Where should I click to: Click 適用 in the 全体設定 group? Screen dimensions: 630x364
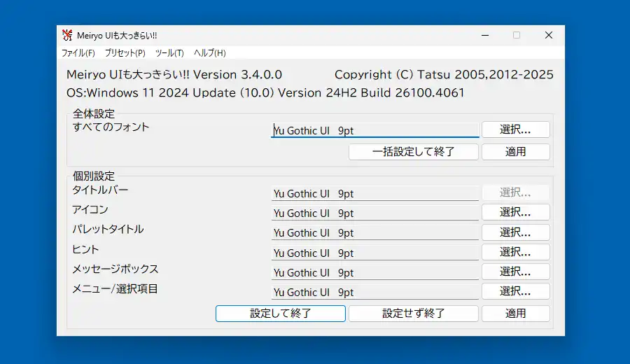pos(515,152)
